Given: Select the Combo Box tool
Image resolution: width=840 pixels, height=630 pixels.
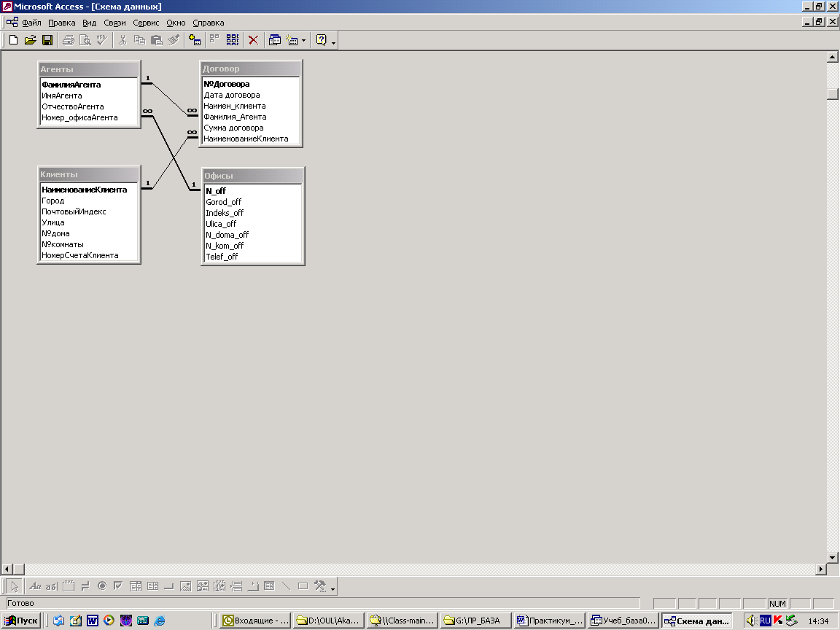Looking at the screenshot, I should tap(136, 586).
